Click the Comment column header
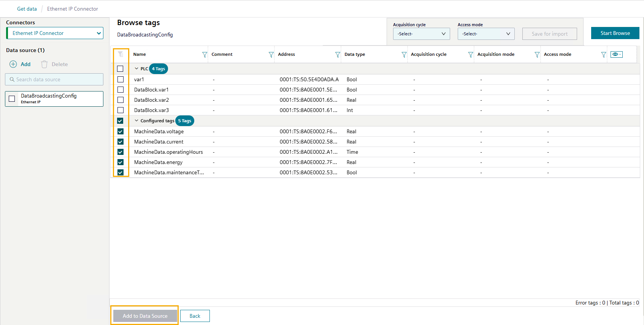The height and width of the screenshot is (325, 644). point(222,54)
